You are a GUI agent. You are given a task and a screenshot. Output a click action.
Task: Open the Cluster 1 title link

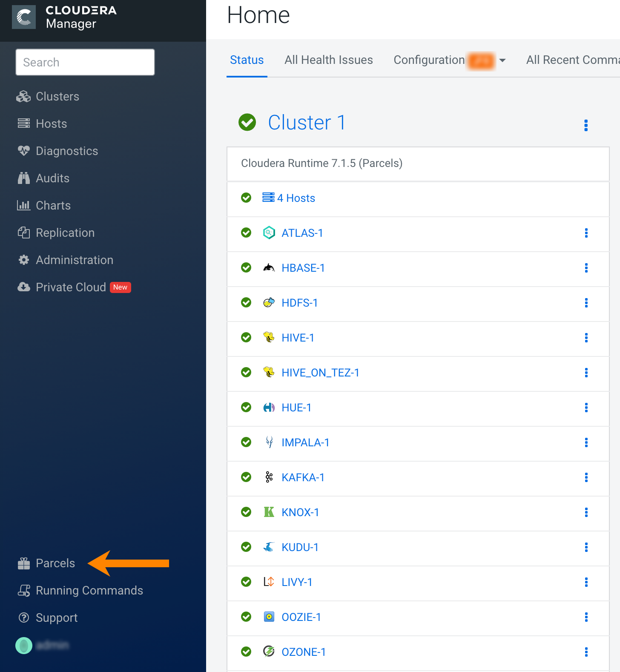[307, 123]
